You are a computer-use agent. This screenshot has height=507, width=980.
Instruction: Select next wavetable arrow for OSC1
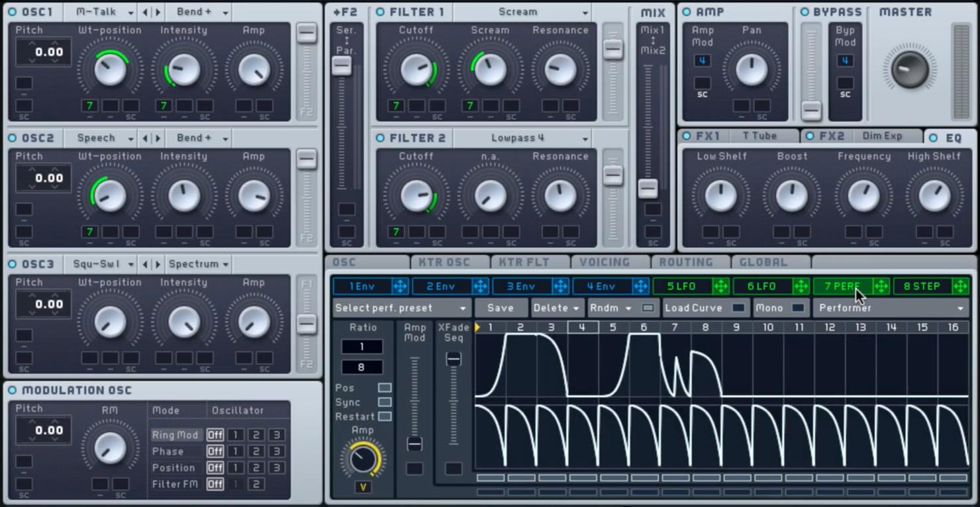pyautogui.click(x=158, y=12)
